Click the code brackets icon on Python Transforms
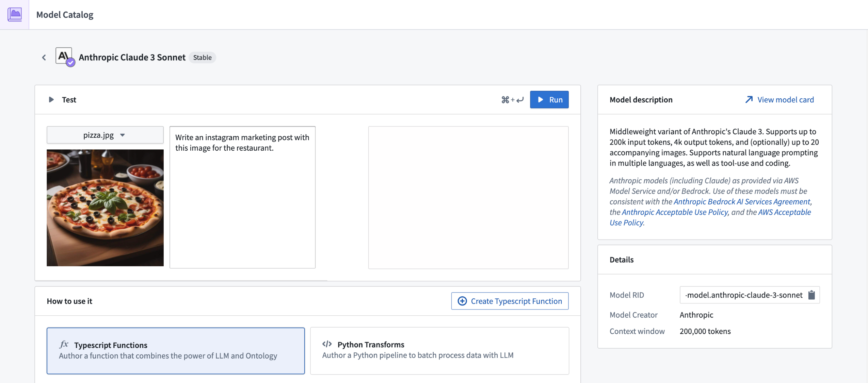The width and height of the screenshot is (868, 383). click(x=327, y=344)
